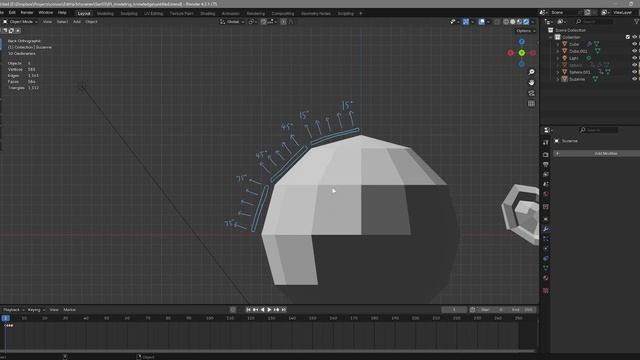Viewport: 640px width, 360px height.
Task: Open the viewport Select menu
Action: pyautogui.click(x=62, y=22)
